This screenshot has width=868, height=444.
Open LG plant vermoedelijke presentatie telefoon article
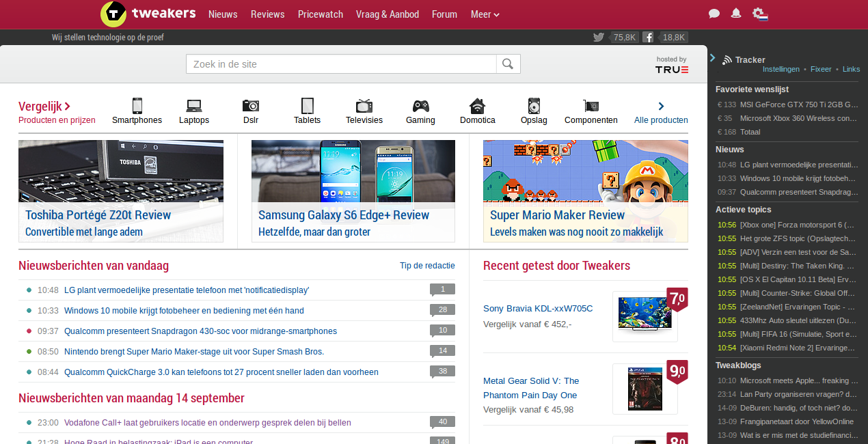tap(187, 290)
